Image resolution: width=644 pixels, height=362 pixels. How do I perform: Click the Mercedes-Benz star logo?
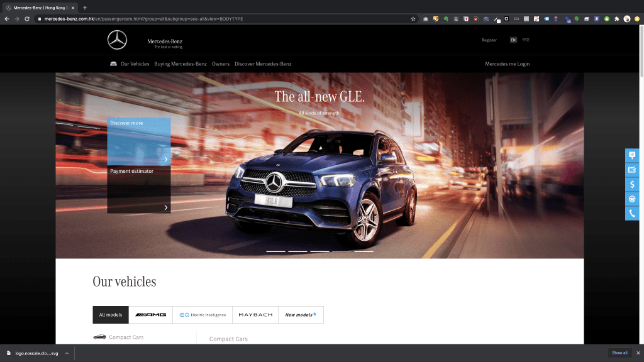[x=117, y=40]
